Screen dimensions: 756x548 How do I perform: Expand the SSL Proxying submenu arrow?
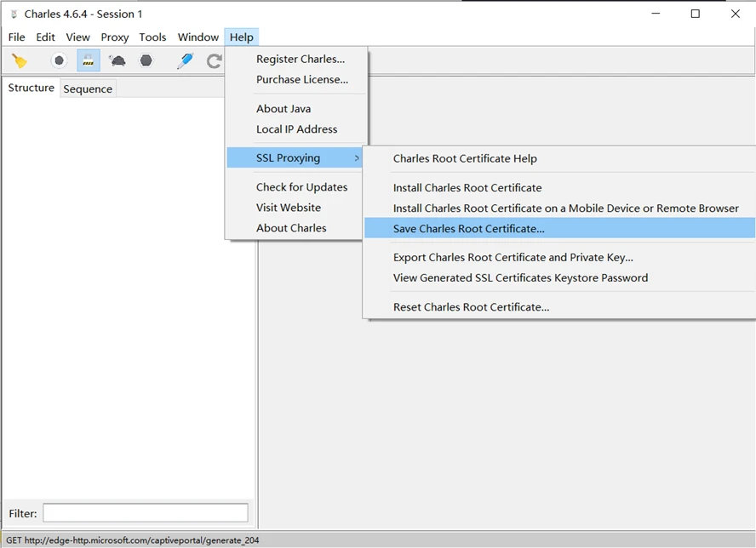pos(357,158)
